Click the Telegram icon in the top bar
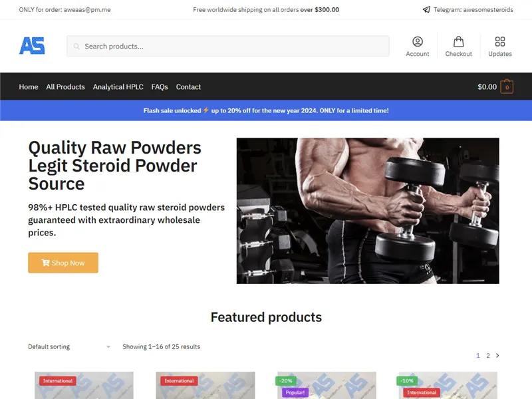532x399 pixels. [426, 9]
